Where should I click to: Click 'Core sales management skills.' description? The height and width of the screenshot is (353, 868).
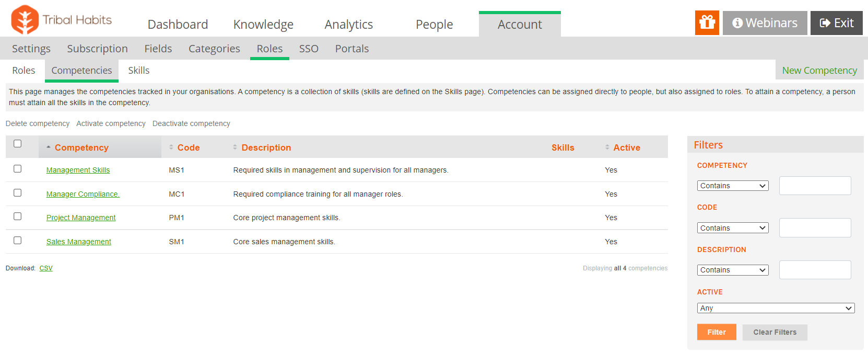pyautogui.click(x=284, y=242)
